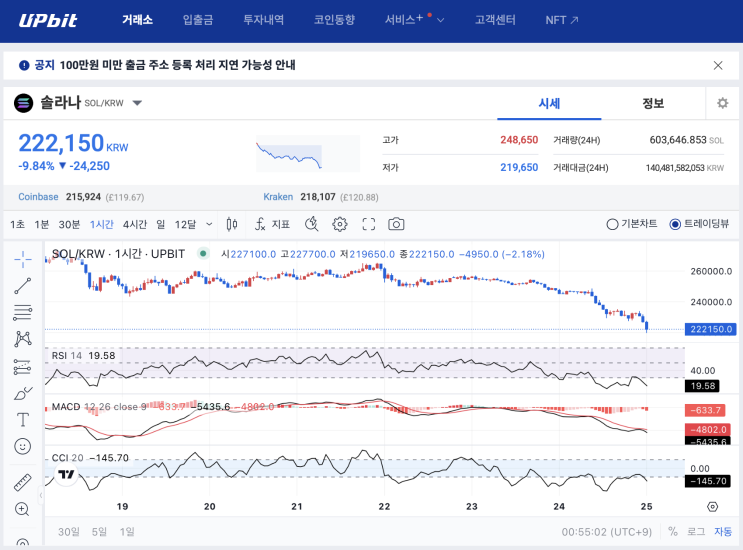Switch to the 시세 tab

point(549,103)
